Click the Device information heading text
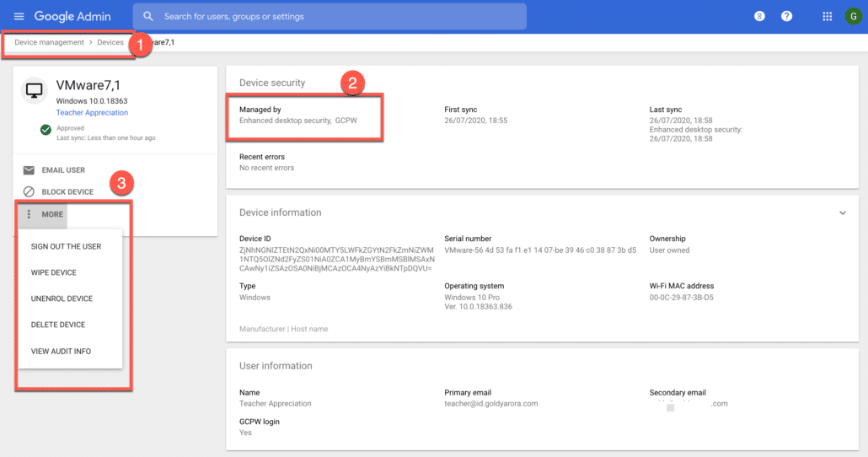 [x=280, y=212]
